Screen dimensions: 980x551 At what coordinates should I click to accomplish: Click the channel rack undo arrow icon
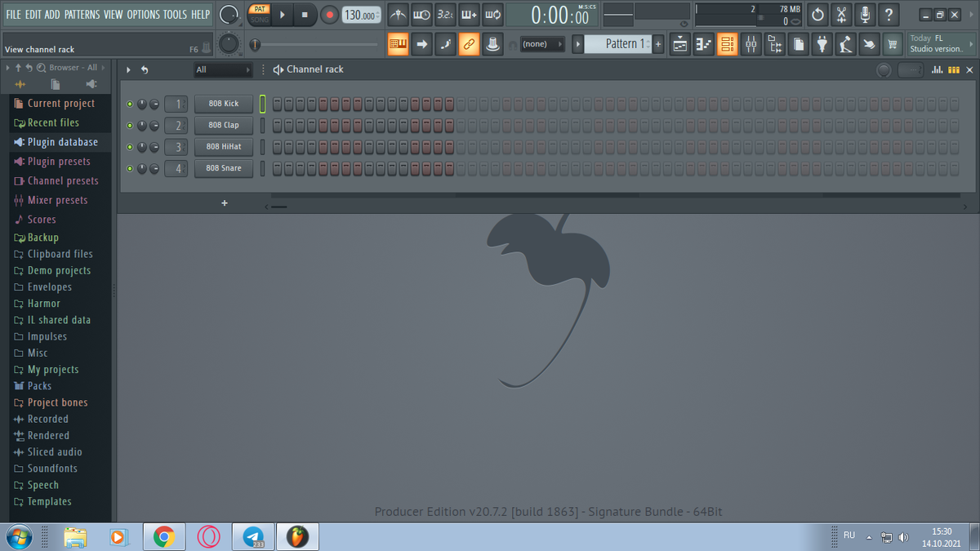tap(145, 70)
